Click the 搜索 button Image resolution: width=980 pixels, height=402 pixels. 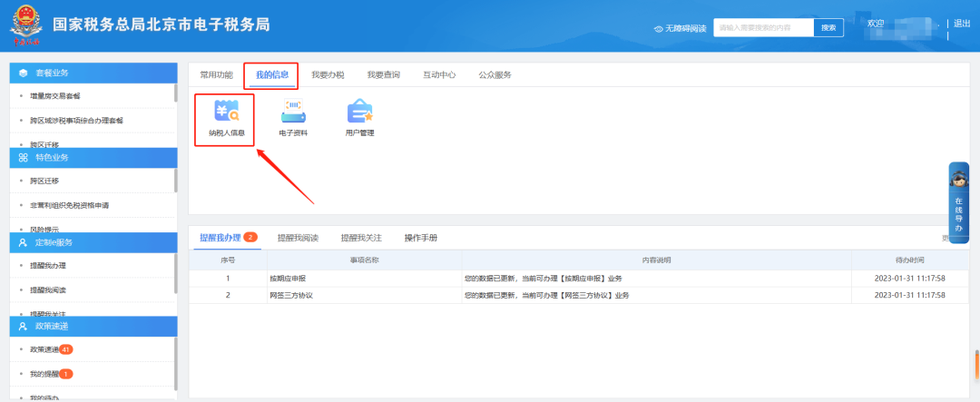pos(828,27)
